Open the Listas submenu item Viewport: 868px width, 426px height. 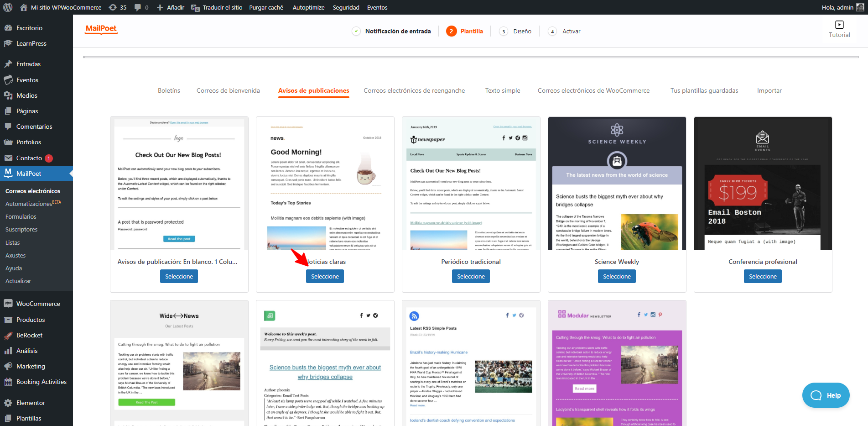pyautogui.click(x=13, y=242)
